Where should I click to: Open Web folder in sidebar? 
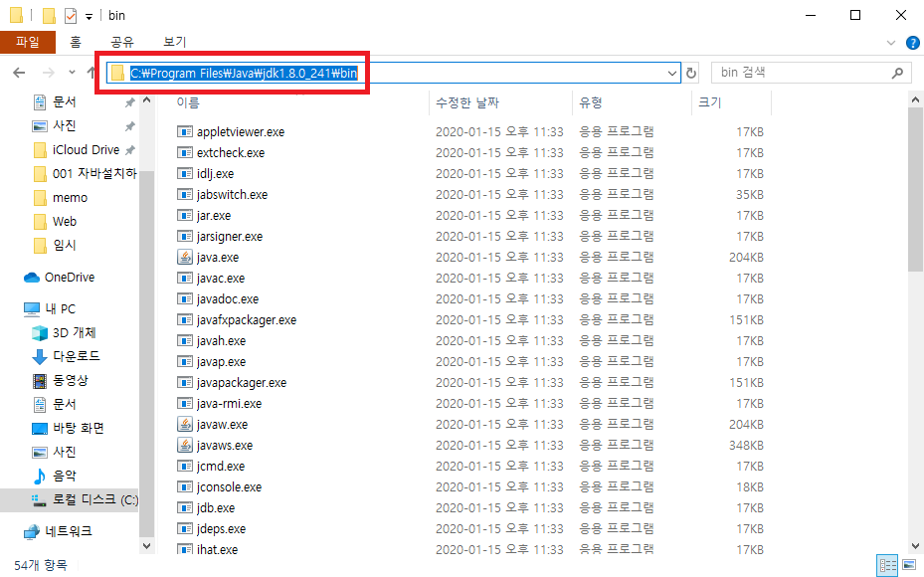click(x=65, y=222)
